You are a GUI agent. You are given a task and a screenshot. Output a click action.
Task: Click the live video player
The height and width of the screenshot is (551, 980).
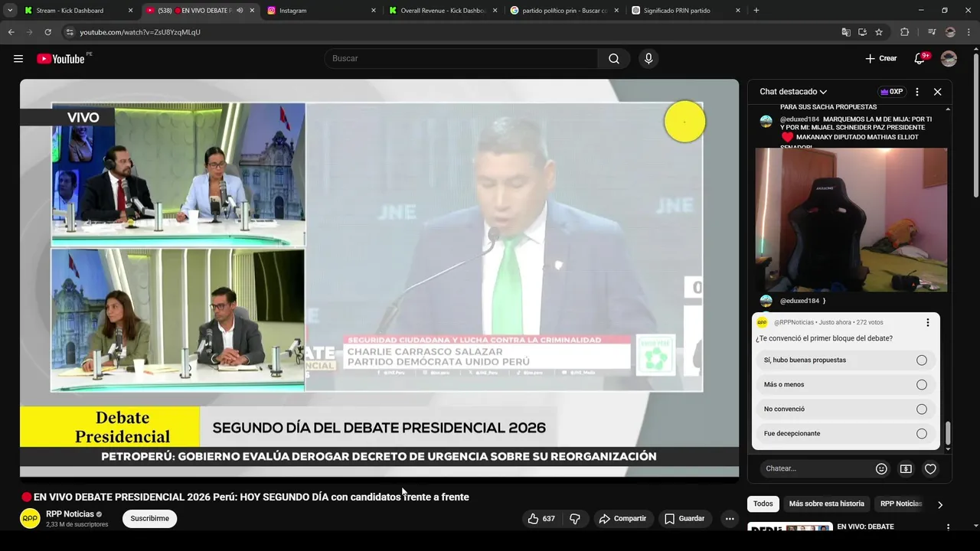[x=379, y=278]
